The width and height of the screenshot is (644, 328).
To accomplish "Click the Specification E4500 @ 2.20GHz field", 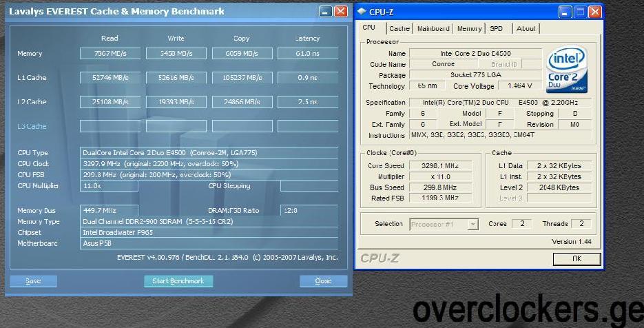I will [x=501, y=103].
